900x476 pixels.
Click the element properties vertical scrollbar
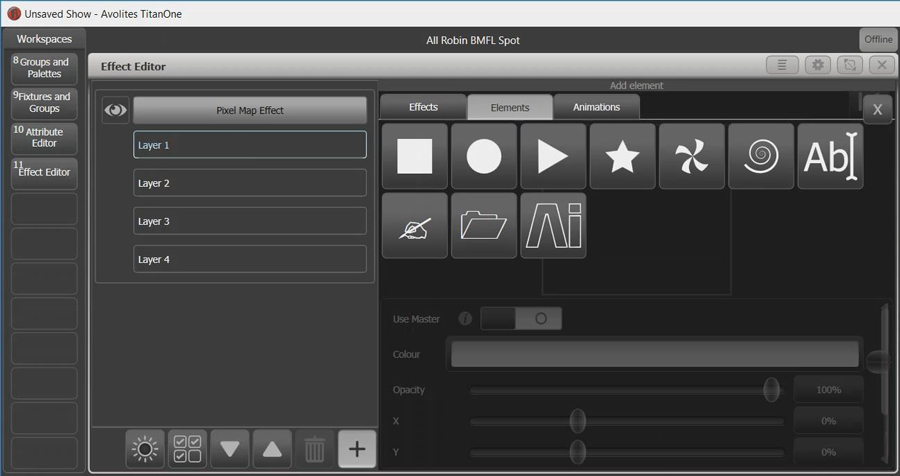pyautogui.click(x=886, y=382)
